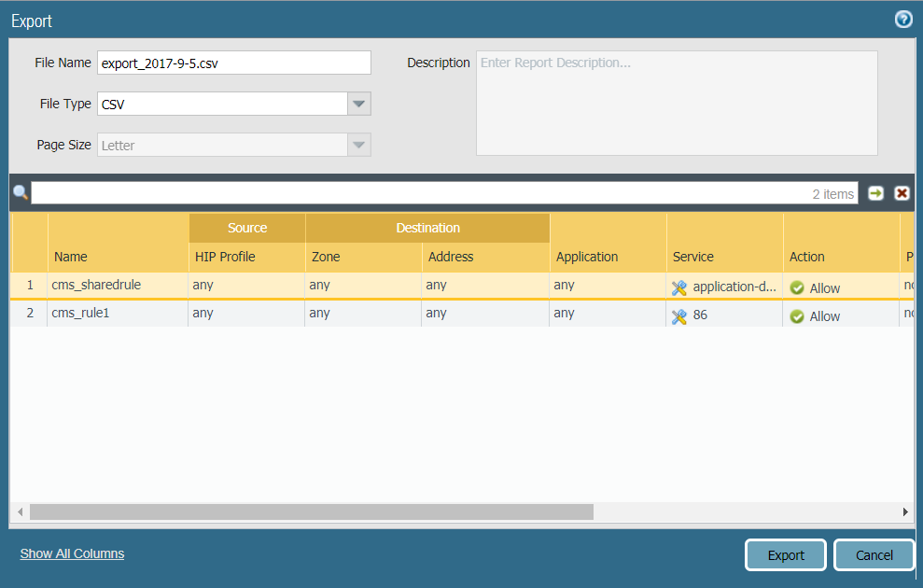923x588 pixels.
Task: Apply filter with green arrow icon
Action: pos(876,193)
